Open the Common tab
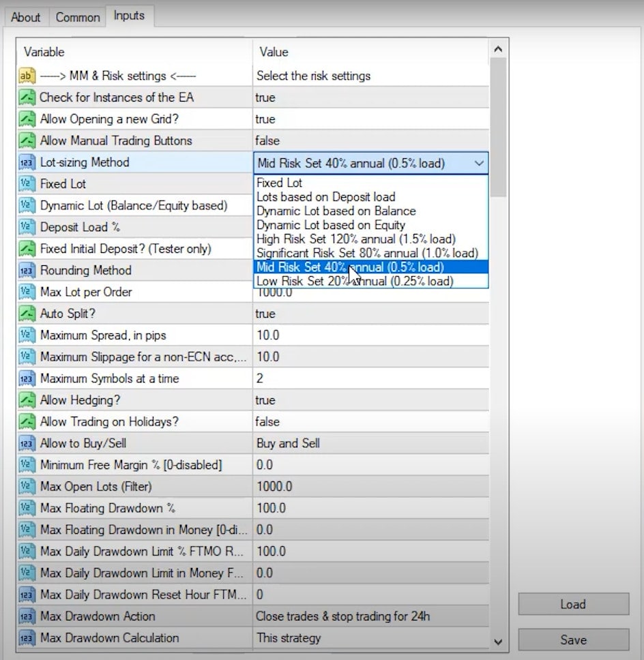This screenshot has width=644, height=660. (77, 17)
